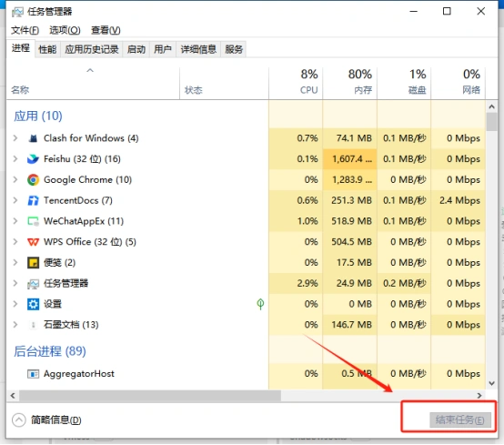Click the 简略信息(D) label
Viewport: 504px width, 445px height.
[55, 420]
